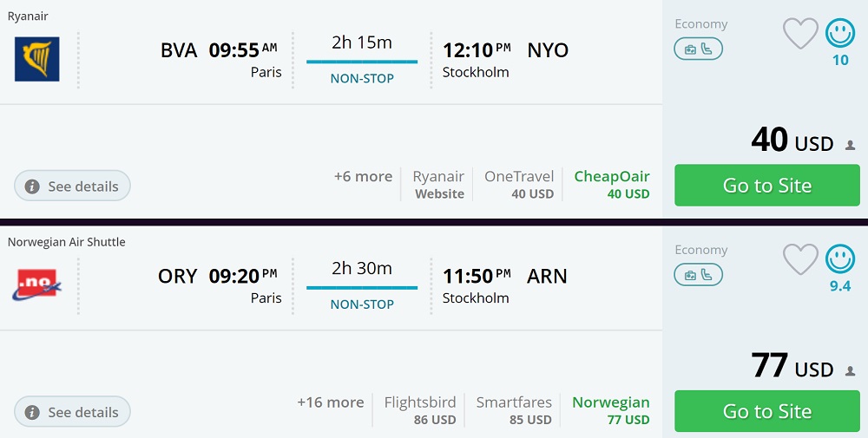Select the OneTravel 40 USD offer
This screenshot has width=868, height=438.
click(x=519, y=185)
